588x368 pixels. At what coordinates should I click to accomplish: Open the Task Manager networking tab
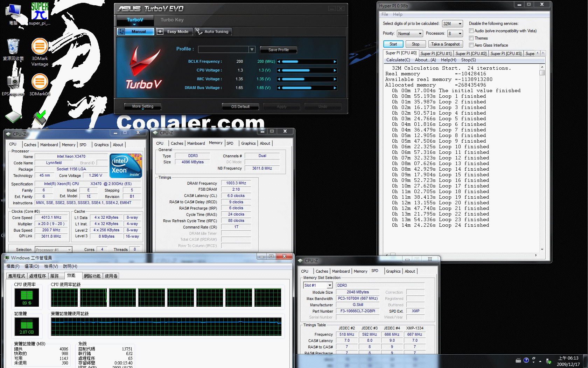[x=92, y=276]
